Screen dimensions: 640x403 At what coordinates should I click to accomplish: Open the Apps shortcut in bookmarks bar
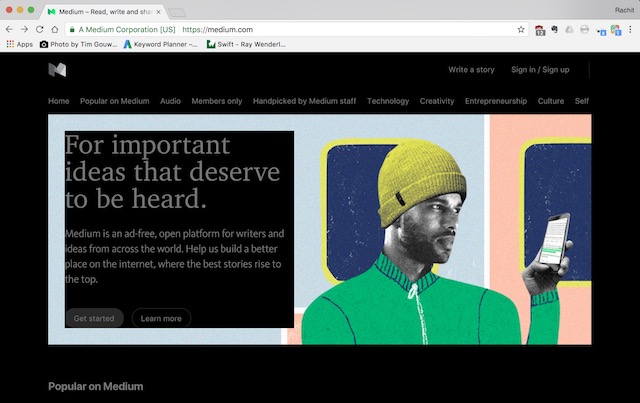coord(19,44)
